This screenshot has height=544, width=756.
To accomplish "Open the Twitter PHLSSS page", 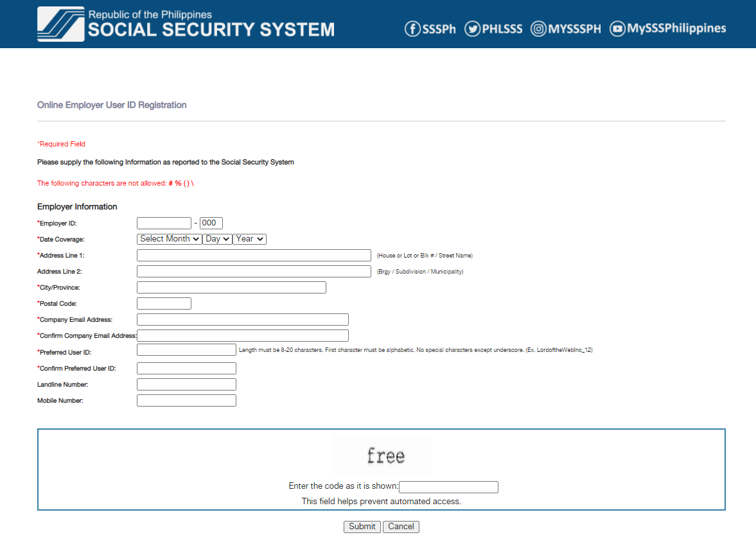I will tap(493, 28).
